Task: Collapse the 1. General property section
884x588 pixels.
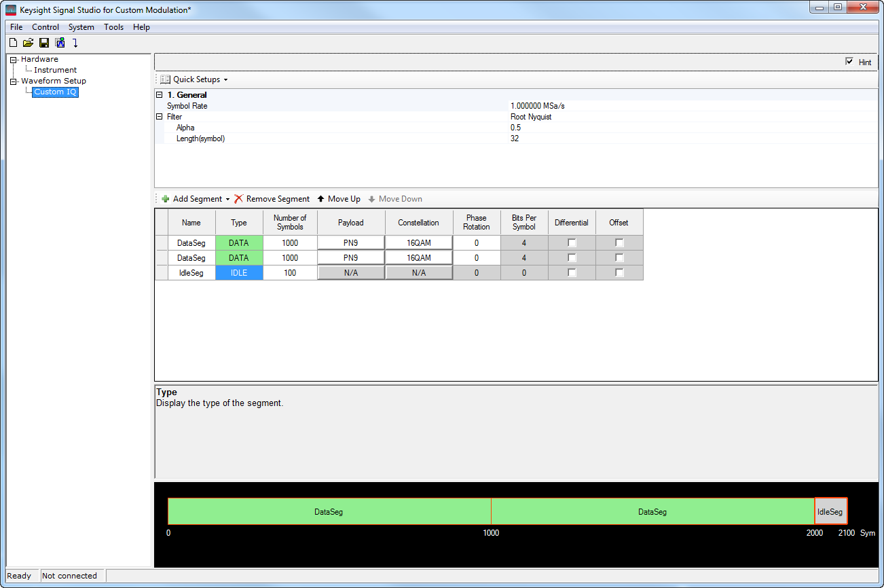Action: 160,95
